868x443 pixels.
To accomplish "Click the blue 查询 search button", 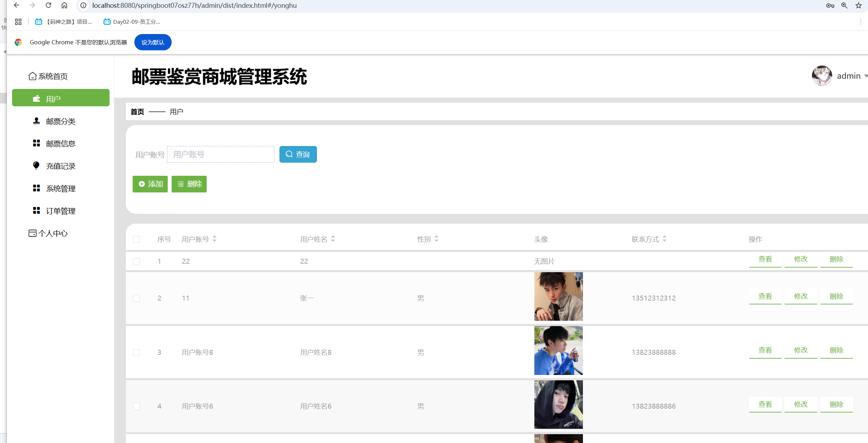I will pyautogui.click(x=298, y=154).
